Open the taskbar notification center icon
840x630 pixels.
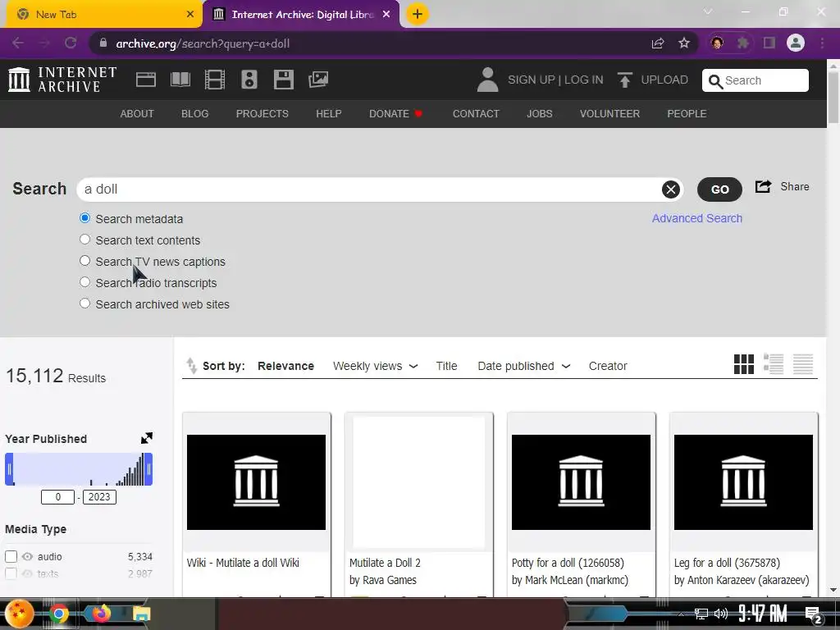pyautogui.click(x=813, y=614)
